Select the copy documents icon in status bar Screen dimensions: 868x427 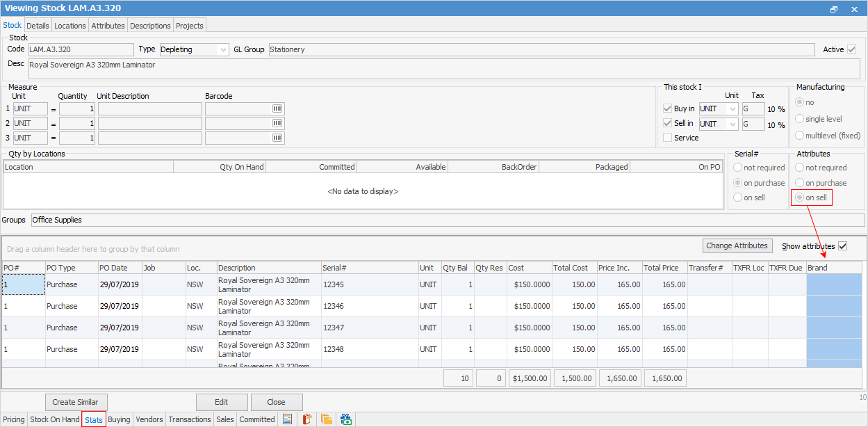(x=326, y=419)
